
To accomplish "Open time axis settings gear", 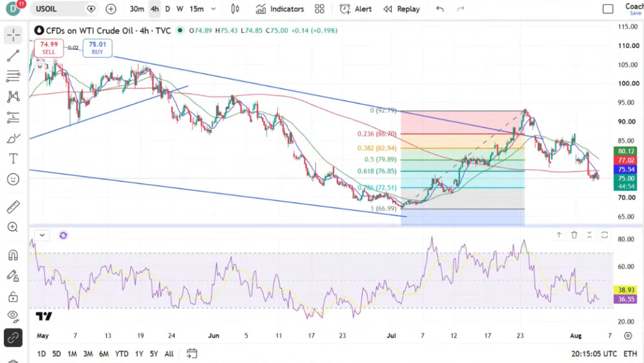I will [x=628, y=336].
